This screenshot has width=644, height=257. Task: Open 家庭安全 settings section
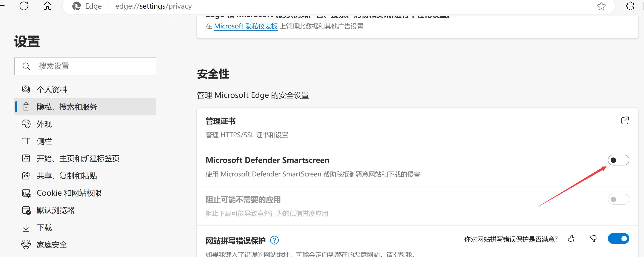point(85,245)
